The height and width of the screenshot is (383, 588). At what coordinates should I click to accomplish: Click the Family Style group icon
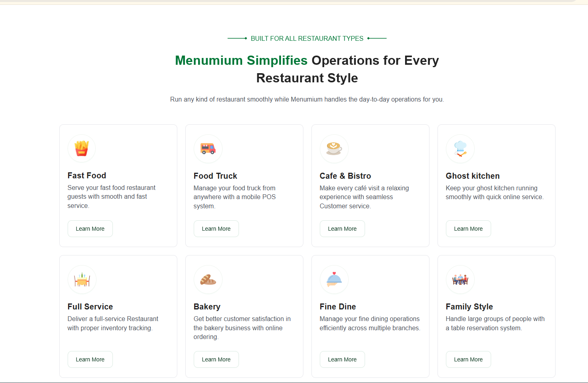(x=460, y=279)
